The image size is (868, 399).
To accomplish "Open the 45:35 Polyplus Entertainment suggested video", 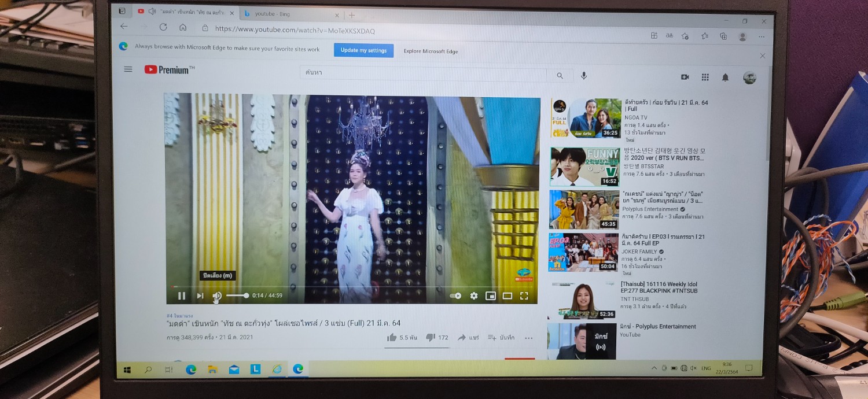I will [x=584, y=209].
